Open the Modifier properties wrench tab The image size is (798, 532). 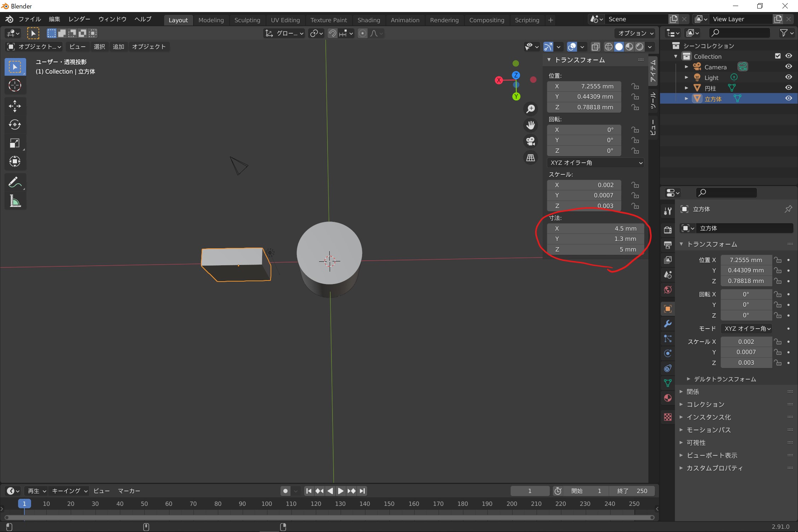coord(668,324)
